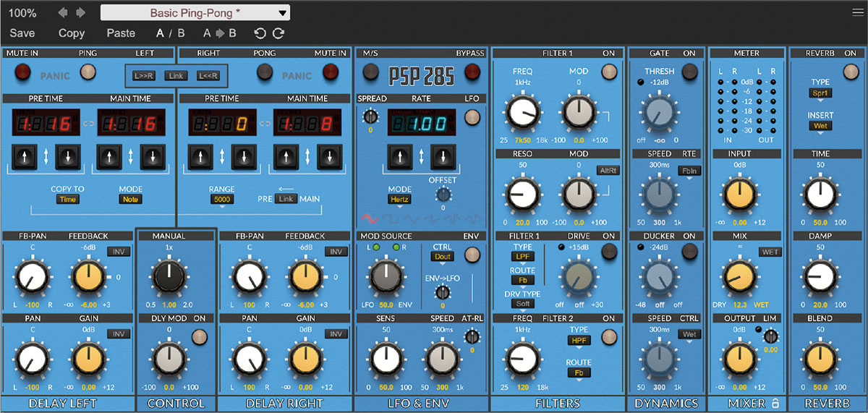Toggle Filter 1 ON button
868x413 pixels.
pyautogui.click(x=609, y=71)
